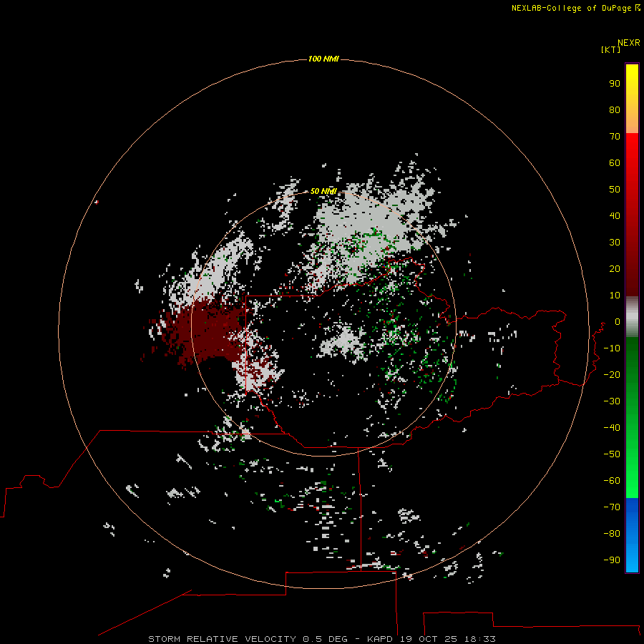Click the STORM RELATIVE VELOCITY title text

coord(222,639)
